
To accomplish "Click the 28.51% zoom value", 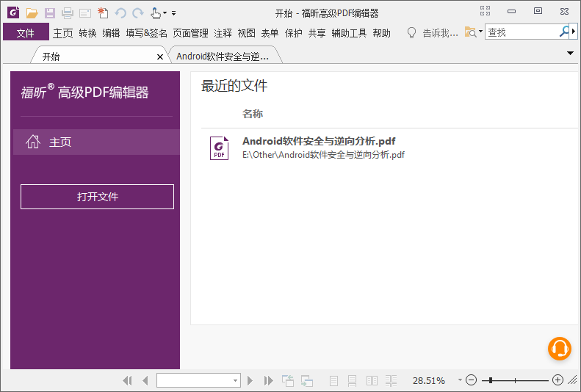I will pos(429,380).
